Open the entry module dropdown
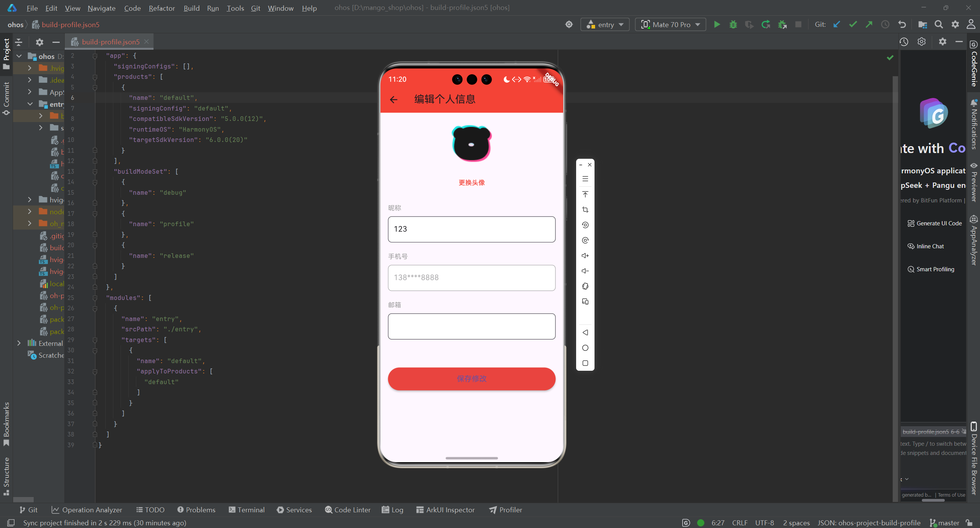The image size is (980, 528). coord(605,24)
